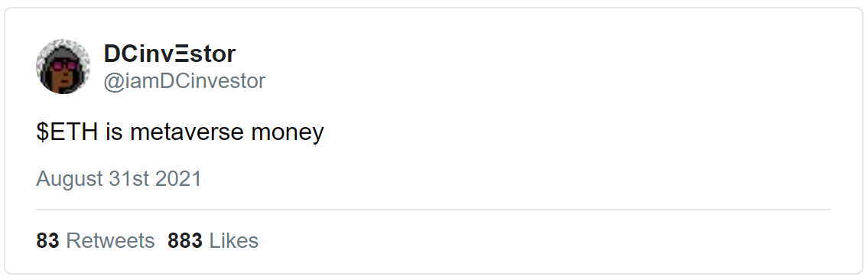The height and width of the screenshot is (280, 868).
Task: Open DCinvΞstor's profile avatar image
Action: click(x=63, y=67)
